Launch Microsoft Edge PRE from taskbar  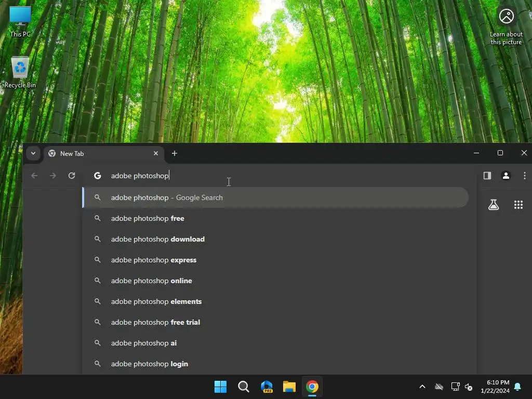[267, 387]
